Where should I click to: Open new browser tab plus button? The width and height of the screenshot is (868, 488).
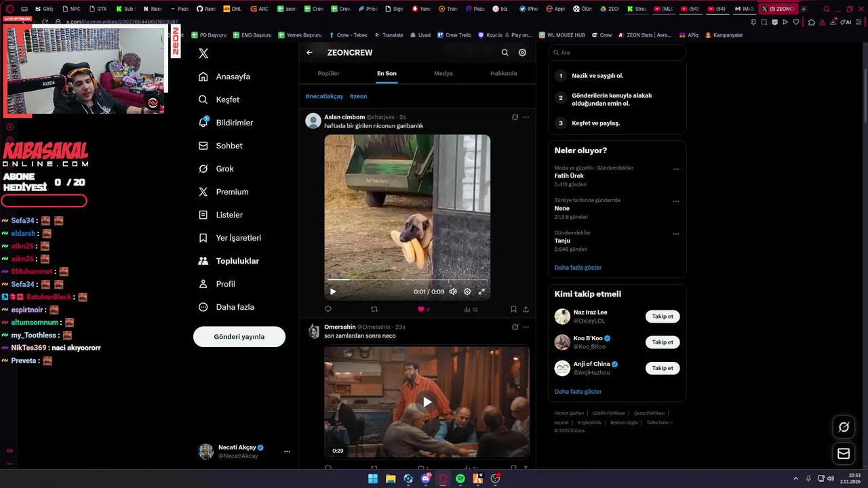[804, 9]
